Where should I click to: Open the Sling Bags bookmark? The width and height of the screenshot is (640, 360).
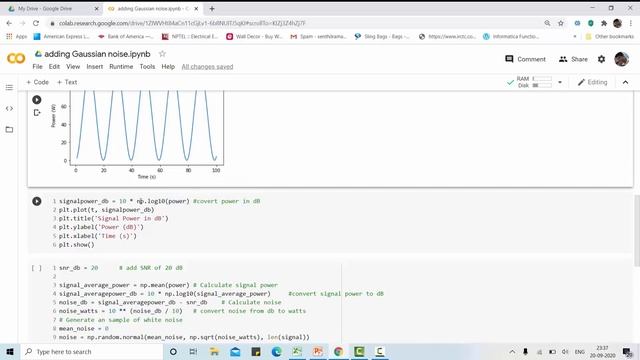pos(382,36)
